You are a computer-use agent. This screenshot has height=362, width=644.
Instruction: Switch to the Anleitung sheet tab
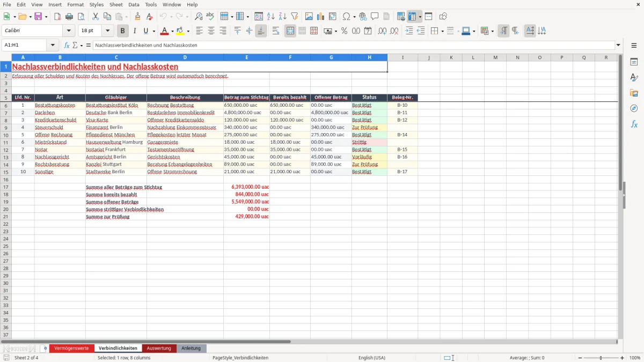(x=191, y=348)
